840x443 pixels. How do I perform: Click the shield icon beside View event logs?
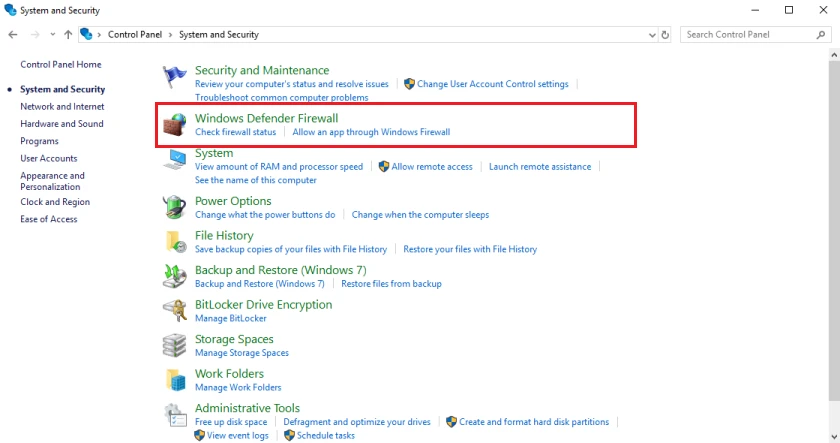tap(199, 436)
